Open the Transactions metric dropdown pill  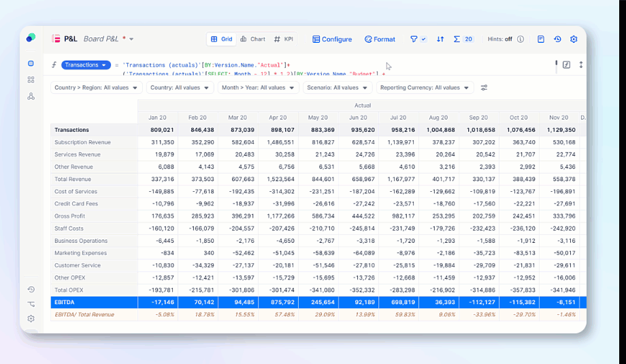pos(86,65)
